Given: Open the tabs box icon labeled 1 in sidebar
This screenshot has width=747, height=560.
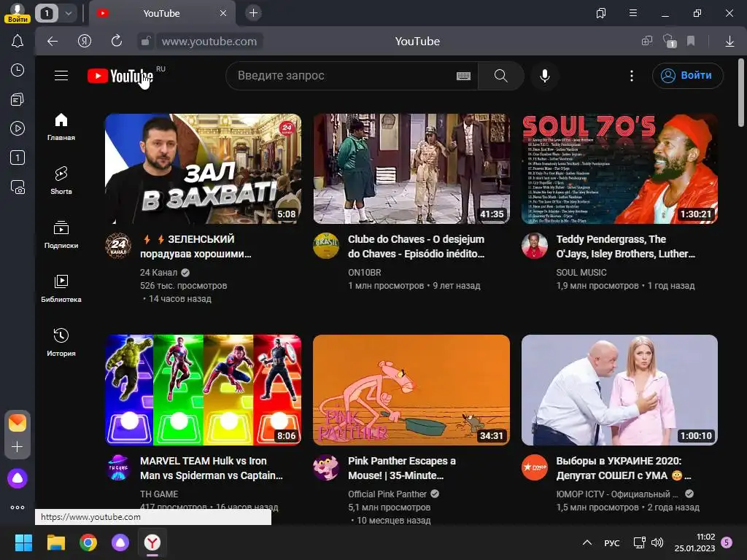Looking at the screenshot, I should tap(18, 157).
